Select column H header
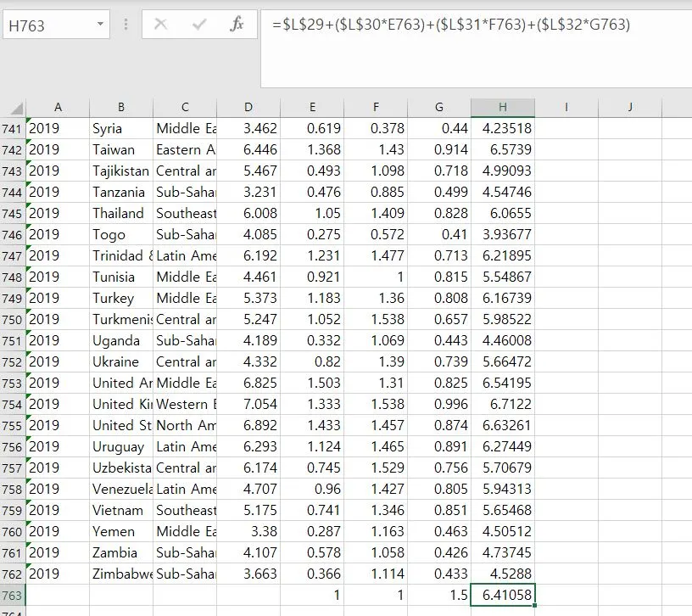The width and height of the screenshot is (692, 616). [503, 107]
